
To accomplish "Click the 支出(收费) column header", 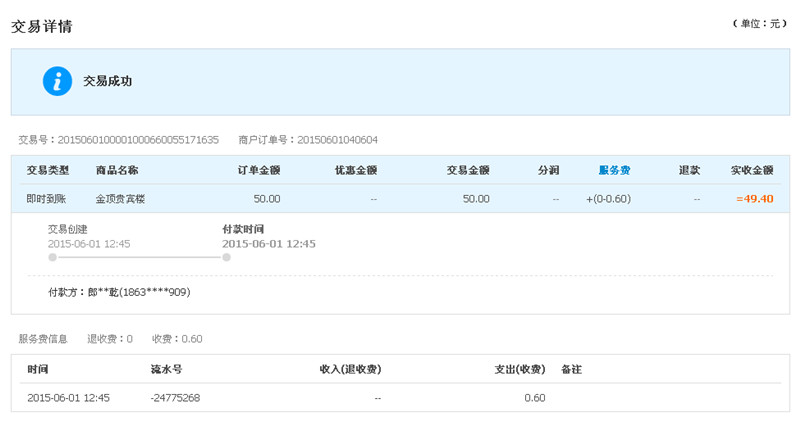I will [519, 369].
